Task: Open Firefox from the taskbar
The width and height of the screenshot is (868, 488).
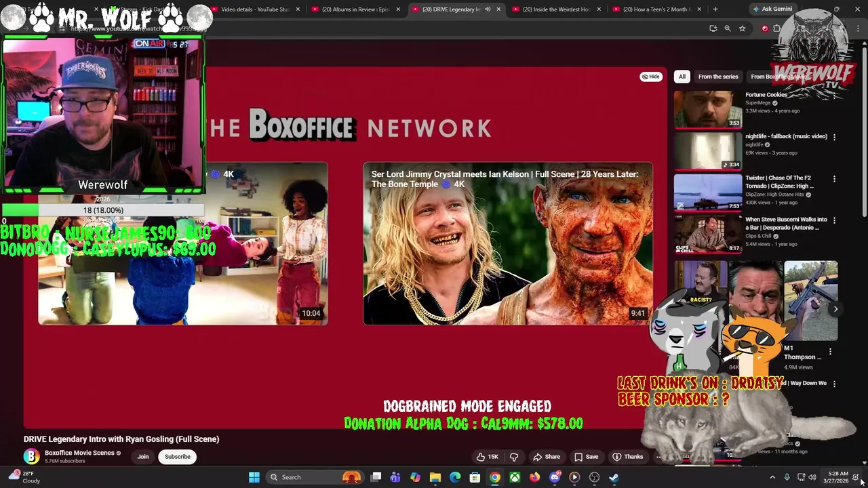Action: [x=535, y=477]
